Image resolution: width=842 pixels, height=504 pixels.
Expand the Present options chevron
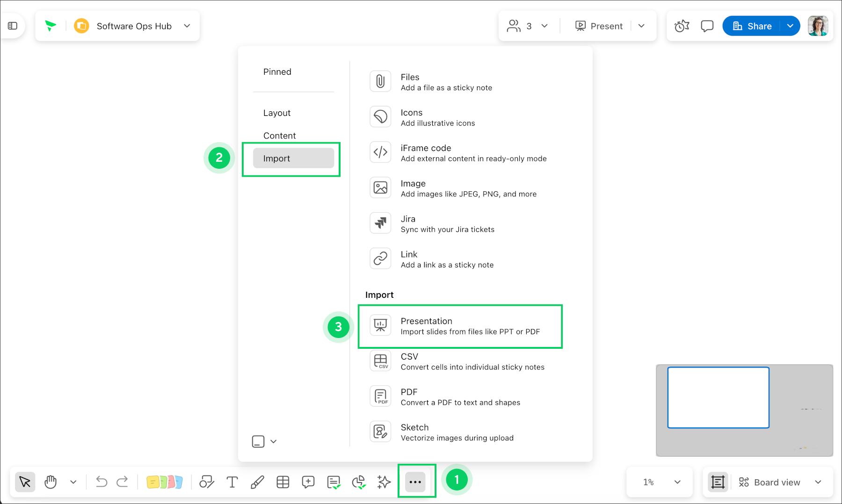(641, 26)
